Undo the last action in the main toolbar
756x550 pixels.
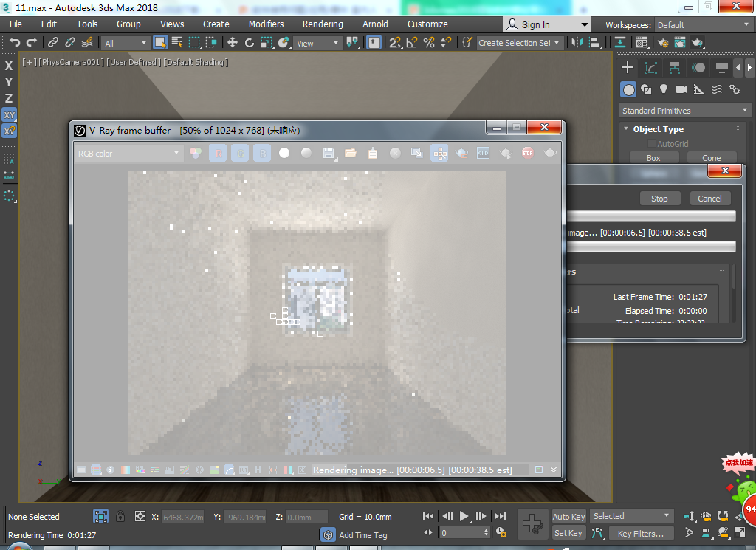coord(15,42)
